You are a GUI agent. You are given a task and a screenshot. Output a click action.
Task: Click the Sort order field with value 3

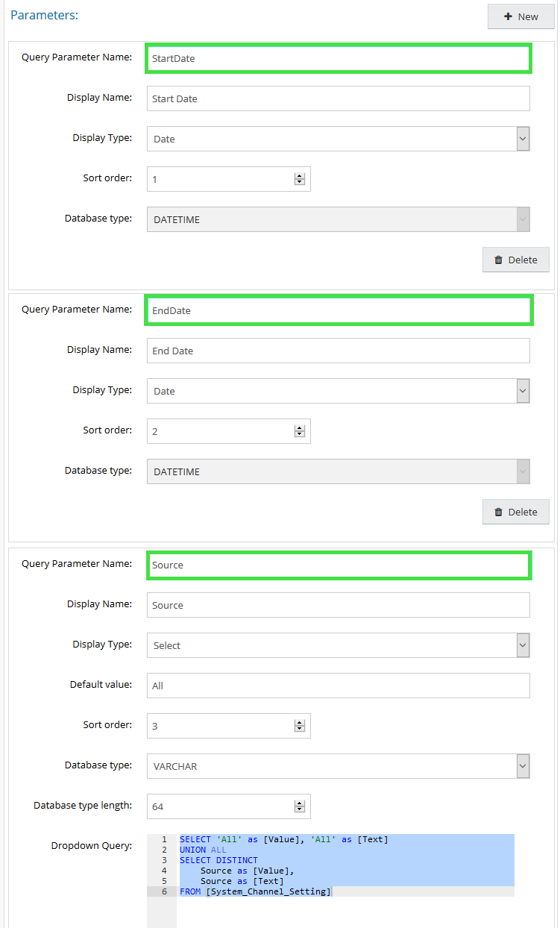[221, 726]
